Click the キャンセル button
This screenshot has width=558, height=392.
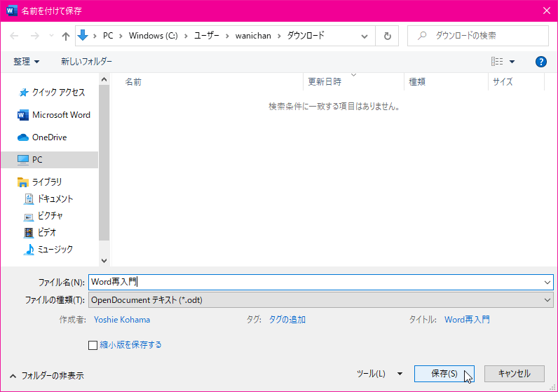[x=515, y=374]
